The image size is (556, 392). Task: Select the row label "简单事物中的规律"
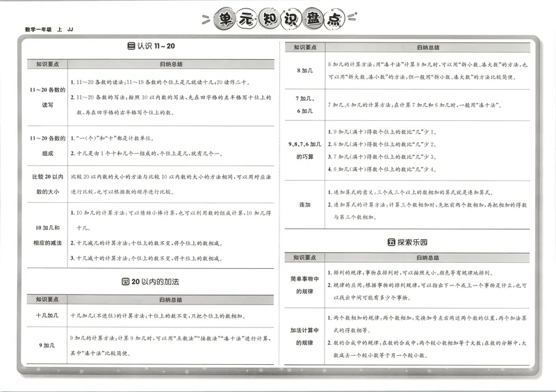coord(304,285)
